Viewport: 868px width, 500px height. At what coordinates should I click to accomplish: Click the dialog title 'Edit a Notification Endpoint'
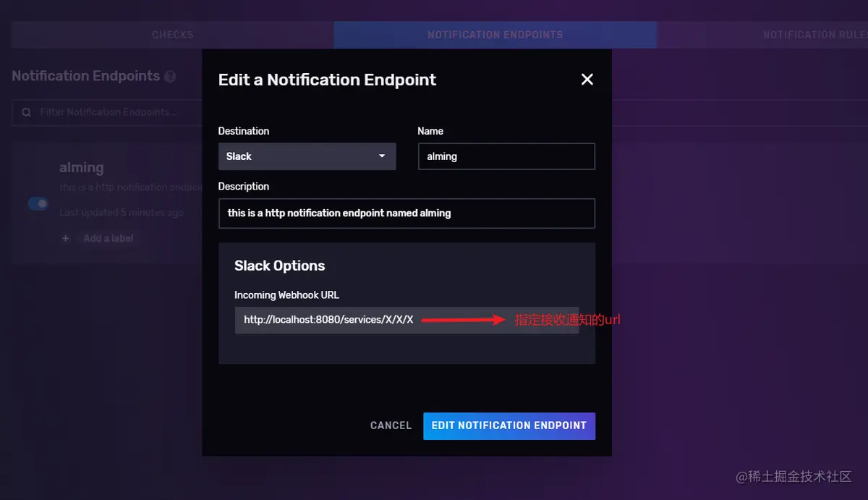click(327, 80)
